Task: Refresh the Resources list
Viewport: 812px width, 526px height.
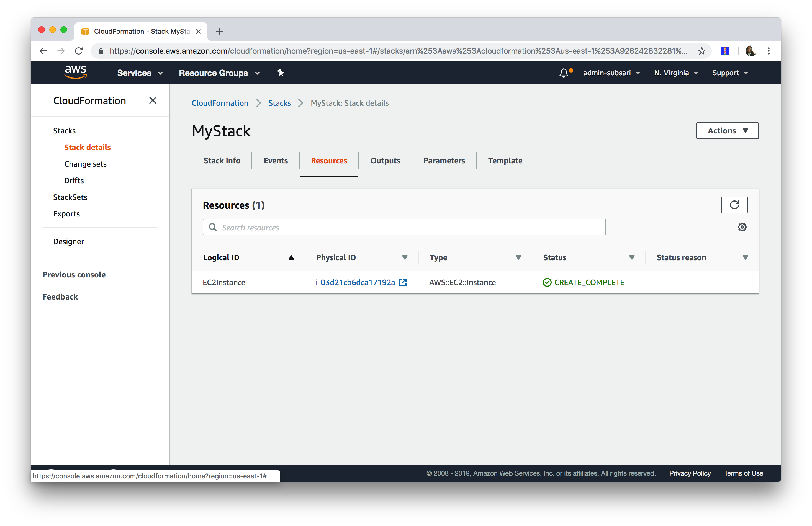Action: tap(734, 205)
